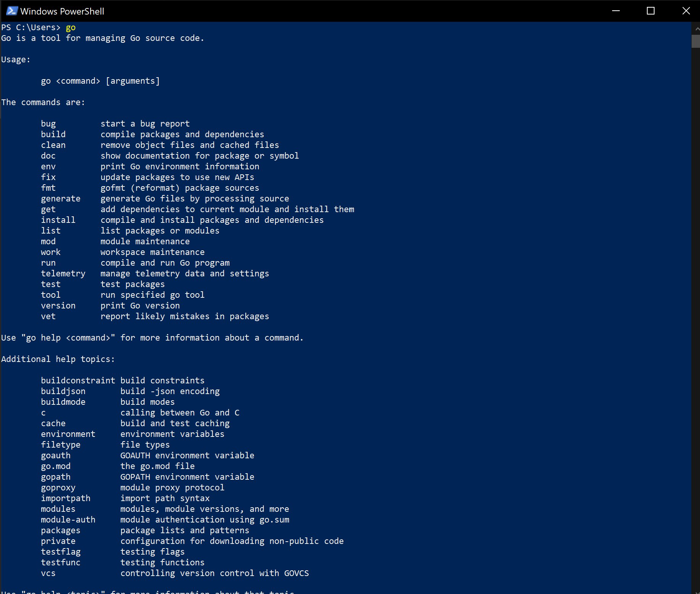The image size is (700, 594).
Task: Click the 'buildjson' help topic
Action: tap(63, 391)
